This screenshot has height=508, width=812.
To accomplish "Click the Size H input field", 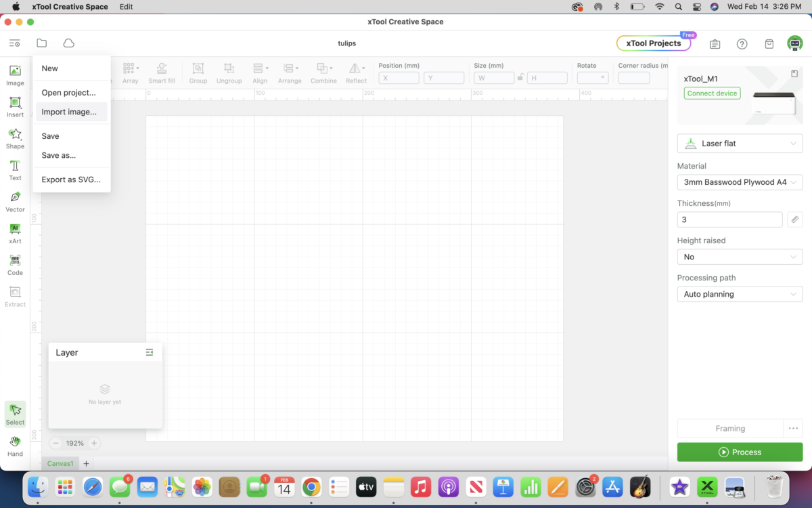I will tap(547, 78).
